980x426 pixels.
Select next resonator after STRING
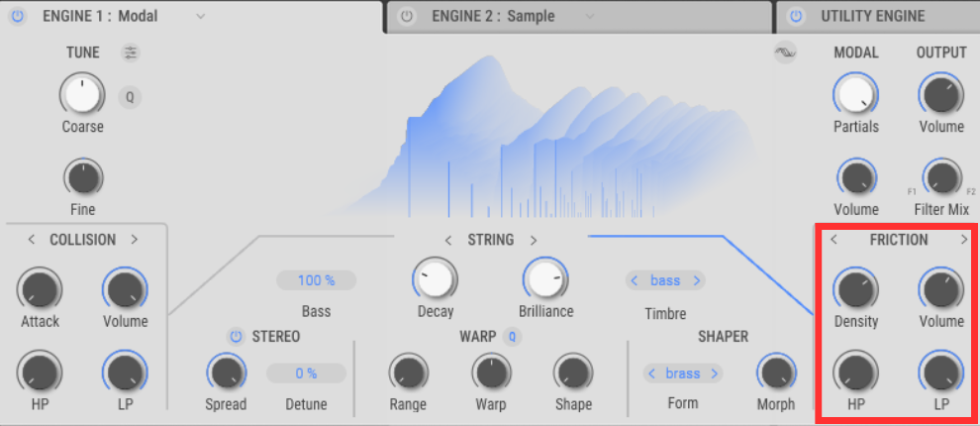[534, 240]
